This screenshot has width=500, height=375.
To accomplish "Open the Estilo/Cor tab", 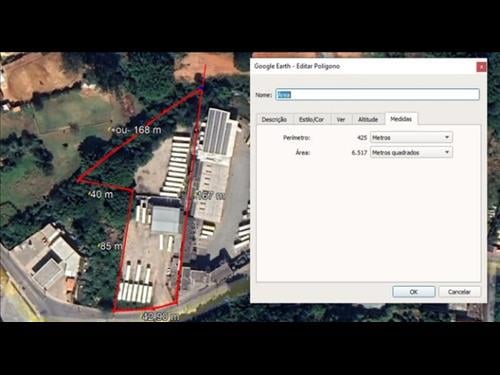I will 311,119.
